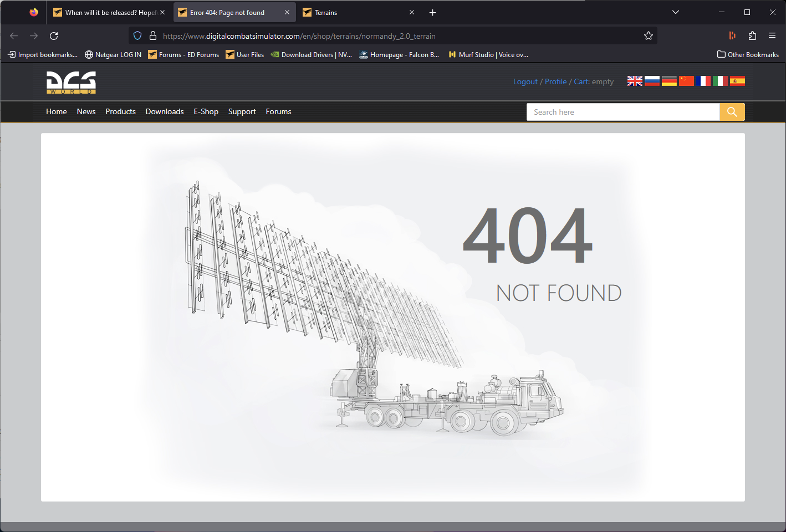The image size is (786, 532).
Task: Open the Firefox hamburger application menu
Action: point(772,35)
